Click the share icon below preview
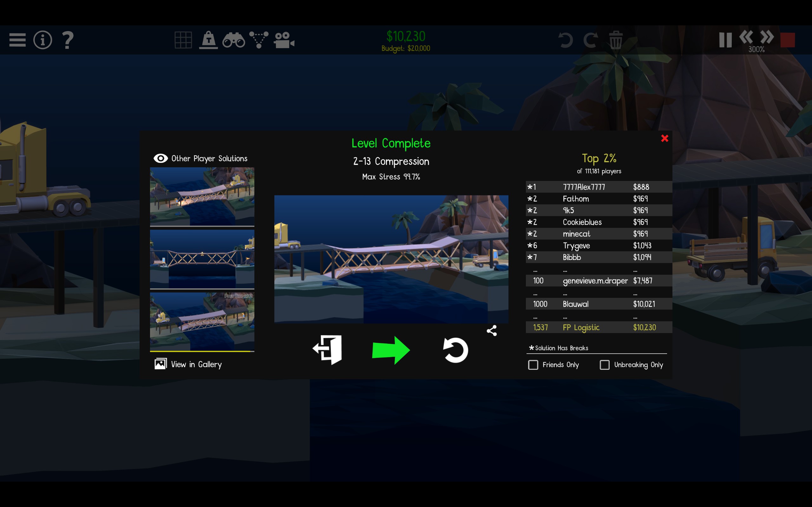This screenshot has height=507, width=812. pos(492,331)
